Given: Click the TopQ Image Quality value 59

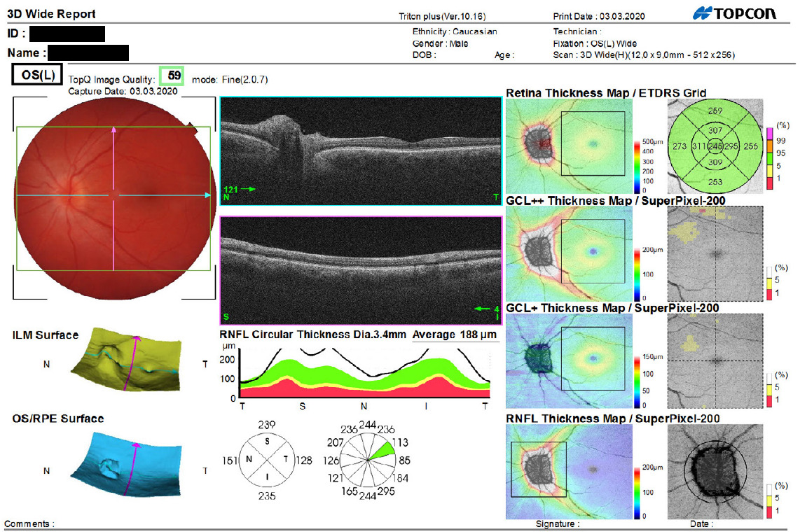Looking at the screenshot, I should click(x=172, y=75).
